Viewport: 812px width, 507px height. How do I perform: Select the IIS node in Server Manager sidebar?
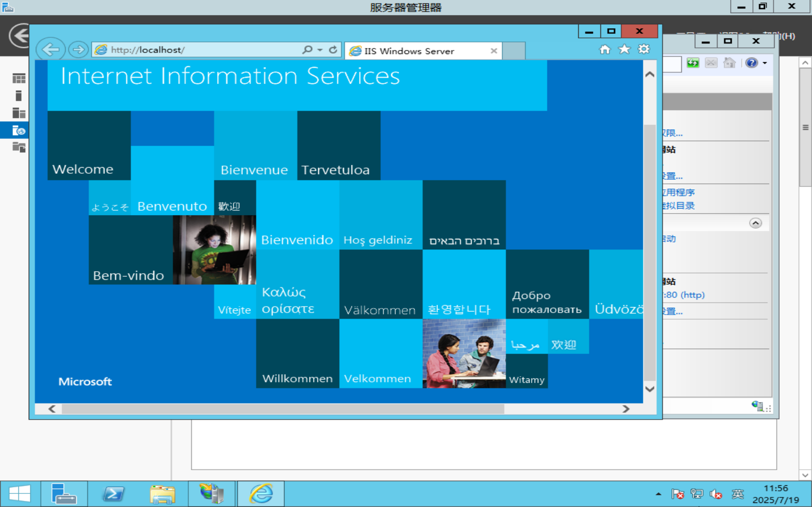coord(18,130)
